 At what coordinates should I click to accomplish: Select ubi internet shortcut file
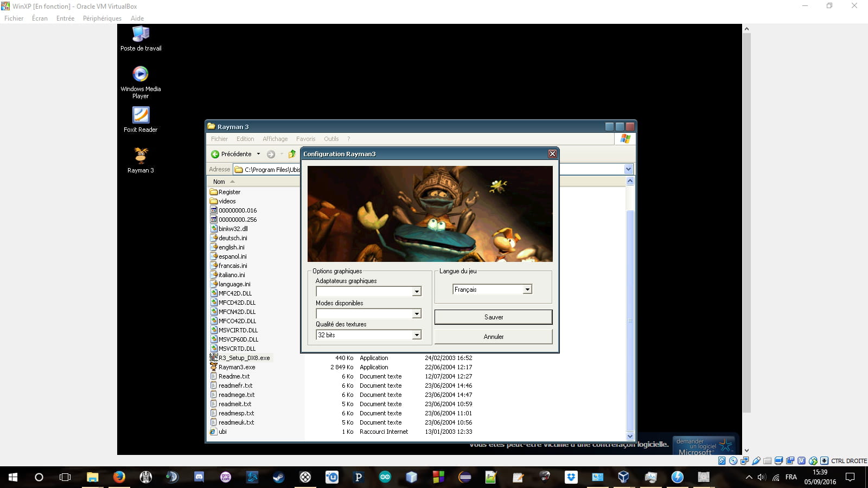pos(218,432)
